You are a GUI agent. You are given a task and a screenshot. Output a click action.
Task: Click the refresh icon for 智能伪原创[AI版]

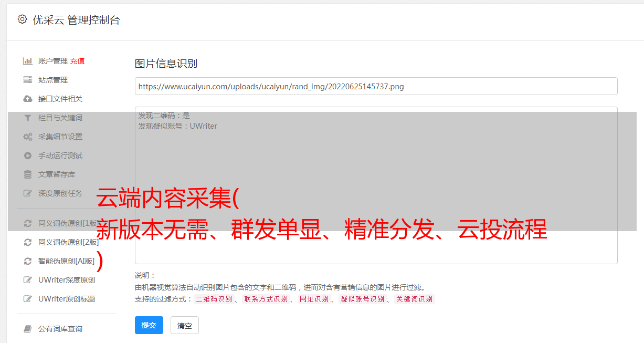pos(28,261)
